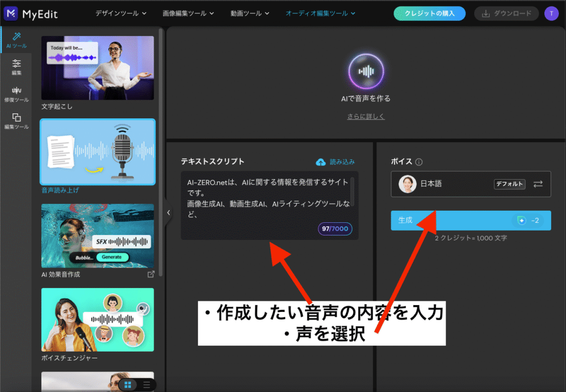Click the voice avatar portrait
566x392 pixels.
[x=407, y=184]
